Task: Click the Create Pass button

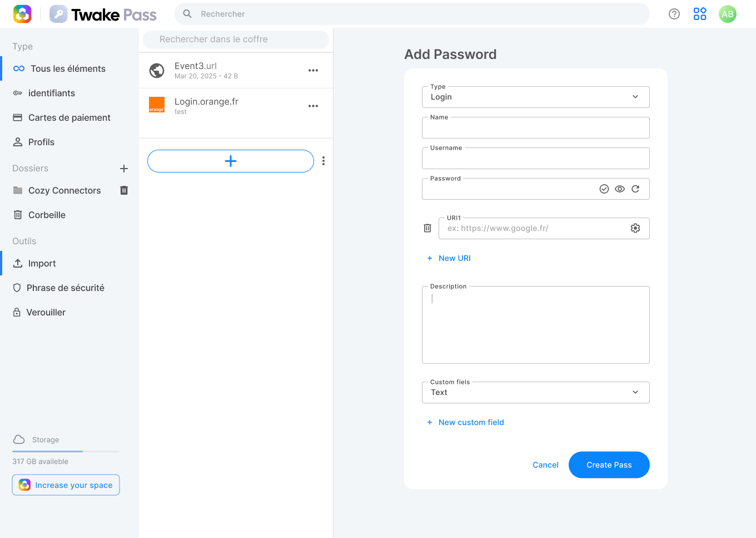Action: pos(609,465)
